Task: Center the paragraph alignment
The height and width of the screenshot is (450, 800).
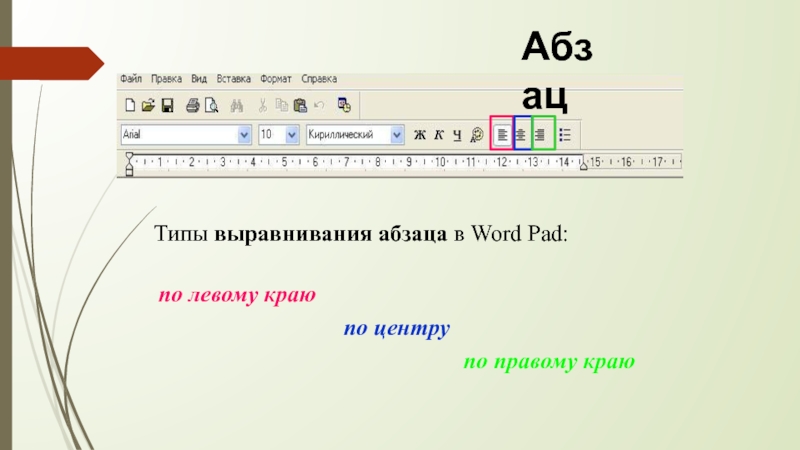Action: 521,135
